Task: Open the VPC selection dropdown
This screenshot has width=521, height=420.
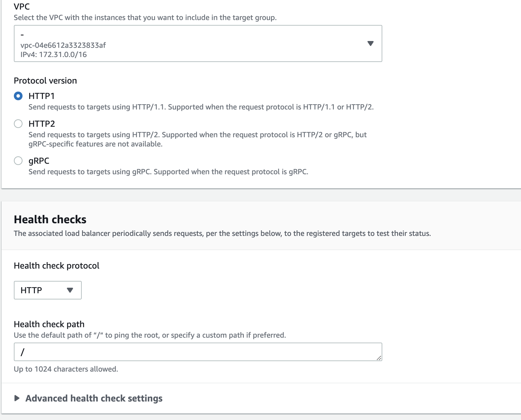Action: click(197, 43)
